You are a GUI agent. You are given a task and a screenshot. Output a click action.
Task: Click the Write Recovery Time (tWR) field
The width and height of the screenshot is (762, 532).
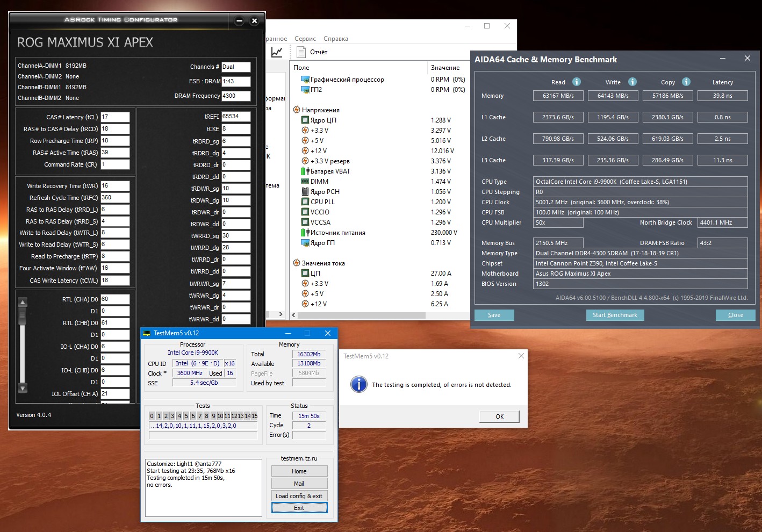(115, 186)
